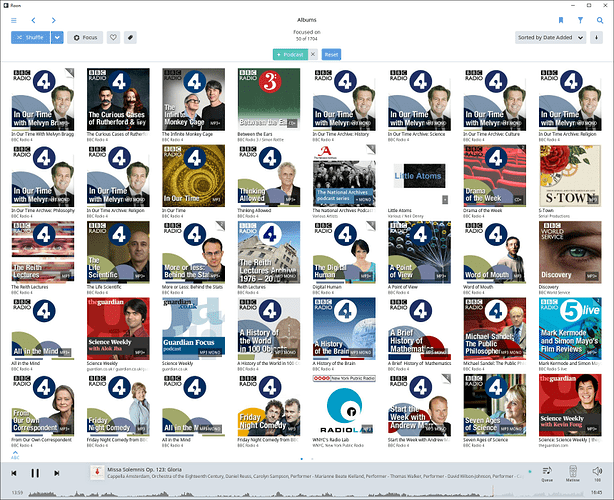Click the 'Reith Lectures' album title text

(251, 287)
